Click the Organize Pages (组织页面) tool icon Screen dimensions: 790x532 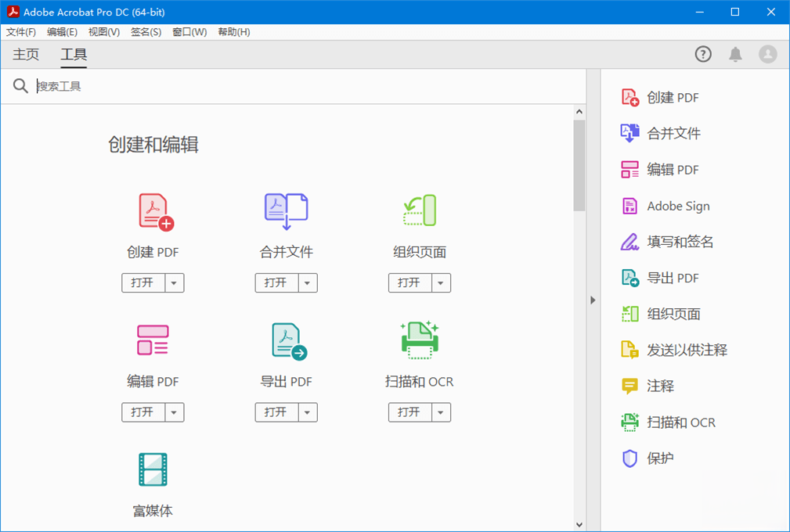(x=419, y=210)
